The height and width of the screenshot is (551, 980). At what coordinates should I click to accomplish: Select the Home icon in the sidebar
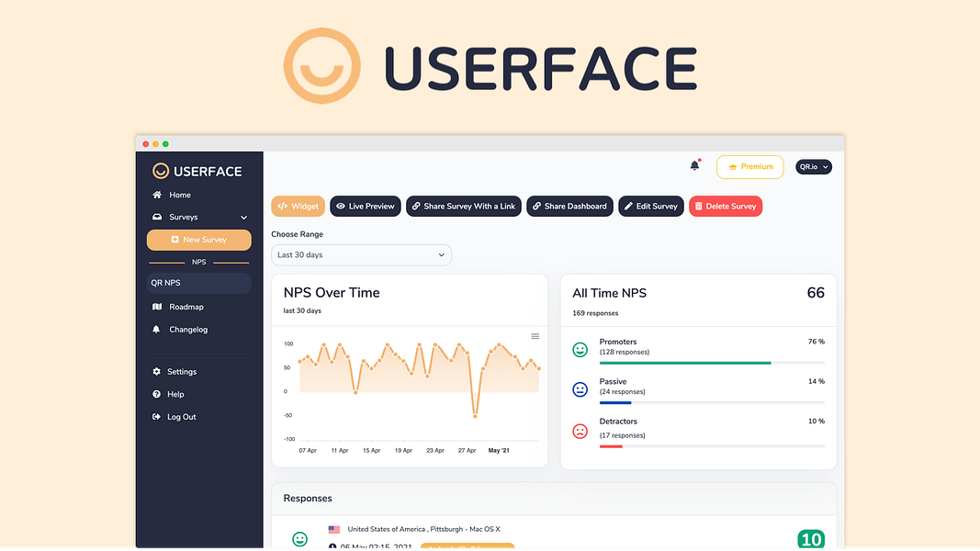tap(158, 195)
